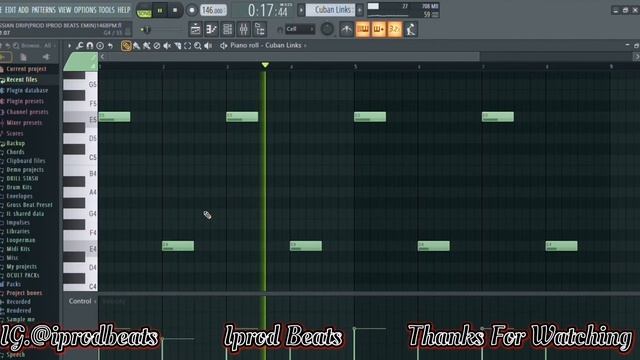Expand Channel presets folder
Screen dimensions: 640x360
27,112
